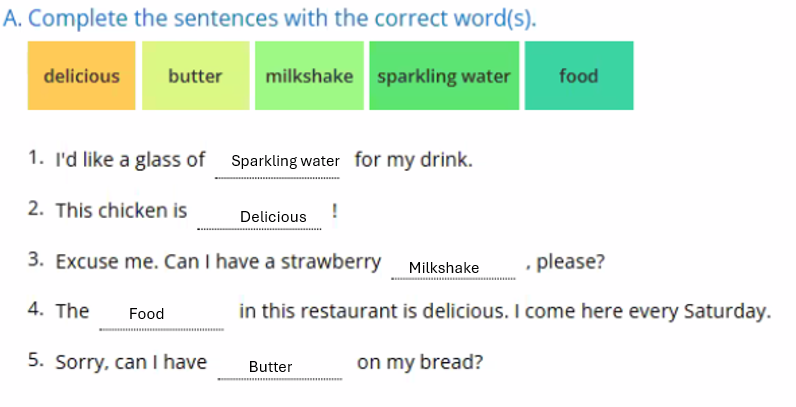
Task: Select the yellow 'butter' word tile
Action: 195,76
